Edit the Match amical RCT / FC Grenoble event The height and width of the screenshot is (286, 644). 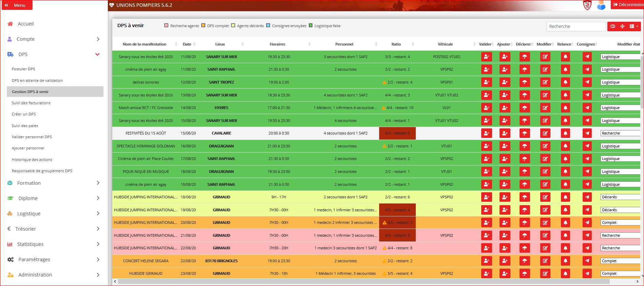(545, 108)
